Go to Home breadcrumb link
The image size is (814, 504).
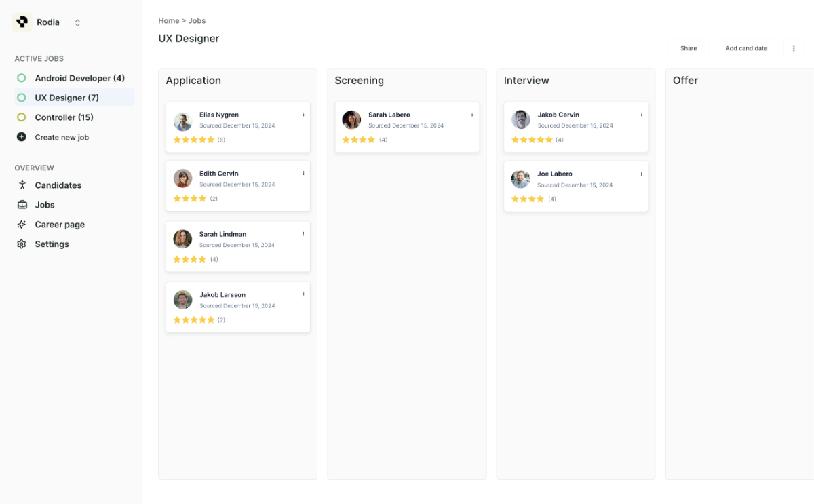pos(168,21)
